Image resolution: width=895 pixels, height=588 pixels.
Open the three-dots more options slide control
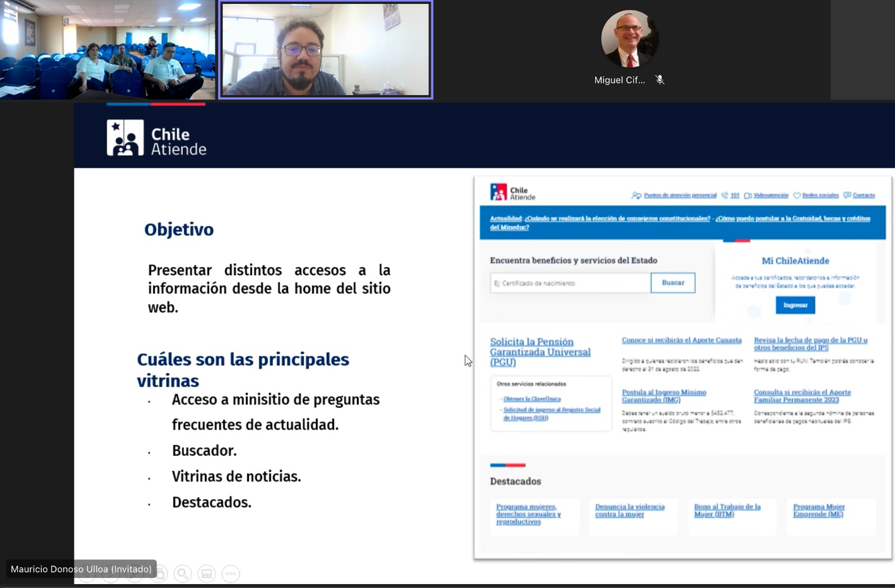(230, 573)
